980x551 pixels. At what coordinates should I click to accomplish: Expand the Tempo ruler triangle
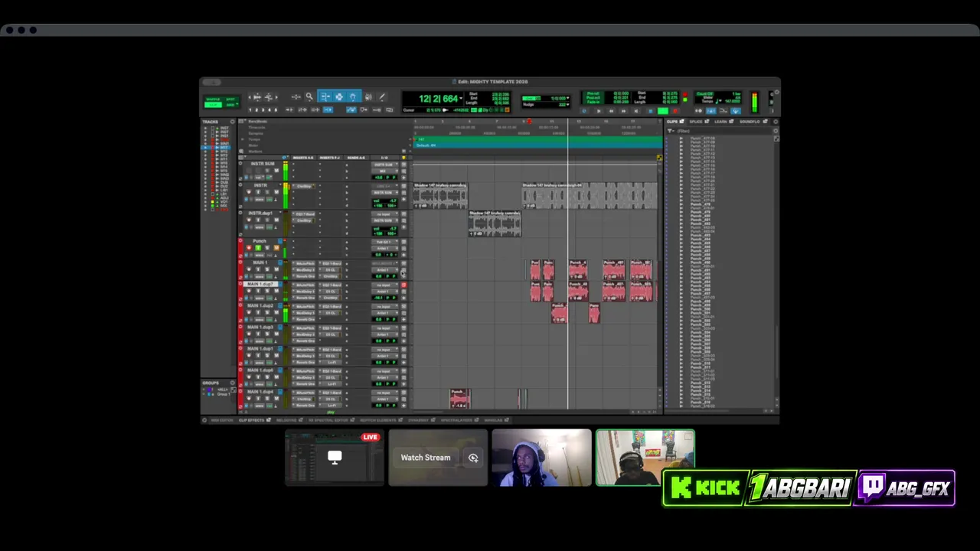click(243, 139)
